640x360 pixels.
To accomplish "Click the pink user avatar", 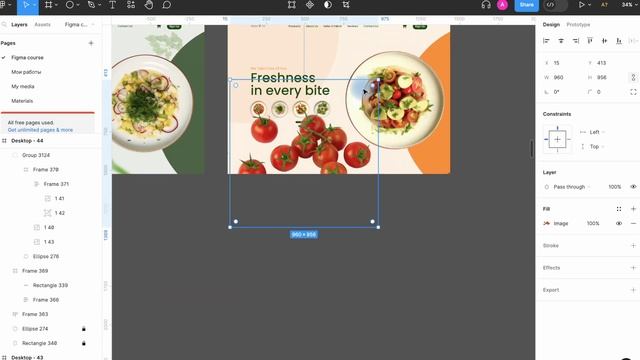I will point(502,5).
